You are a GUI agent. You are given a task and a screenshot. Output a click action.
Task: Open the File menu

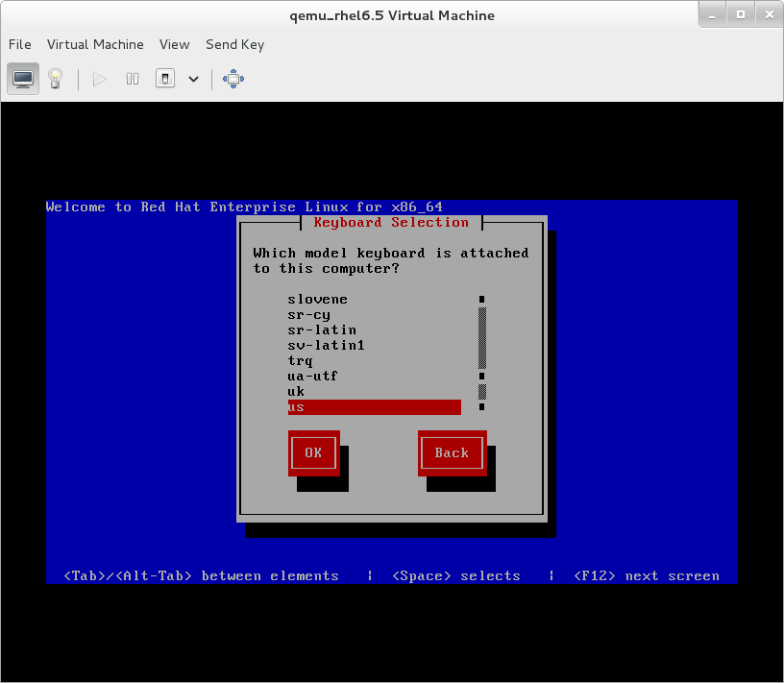click(x=20, y=44)
